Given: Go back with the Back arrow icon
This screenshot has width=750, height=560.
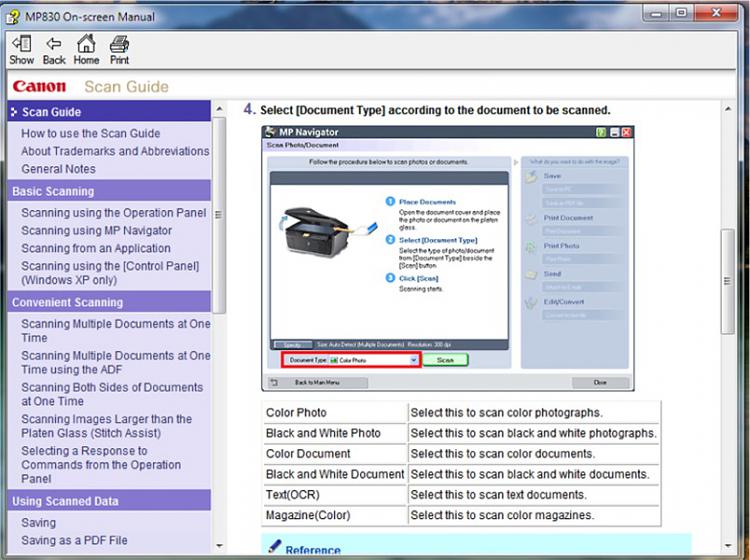Looking at the screenshot, I should coord(54,50).
